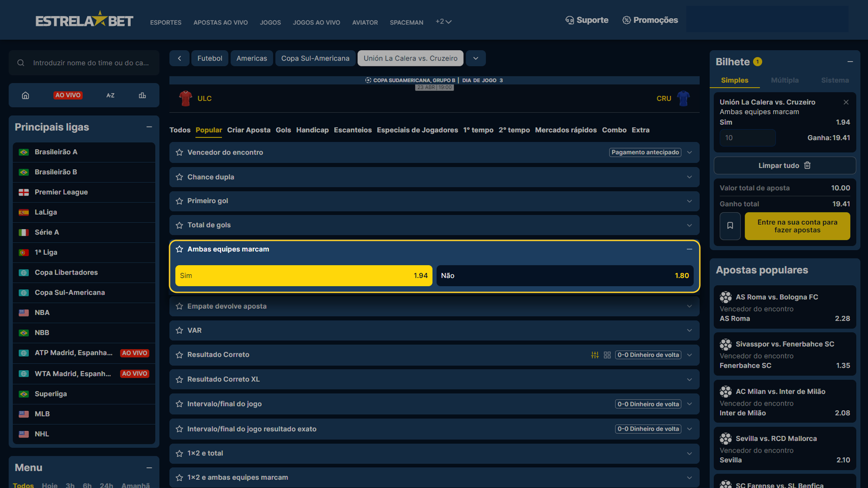868x488 pixels.
Task: Open the Handicap market tab
Action: (x=312, y=130)
